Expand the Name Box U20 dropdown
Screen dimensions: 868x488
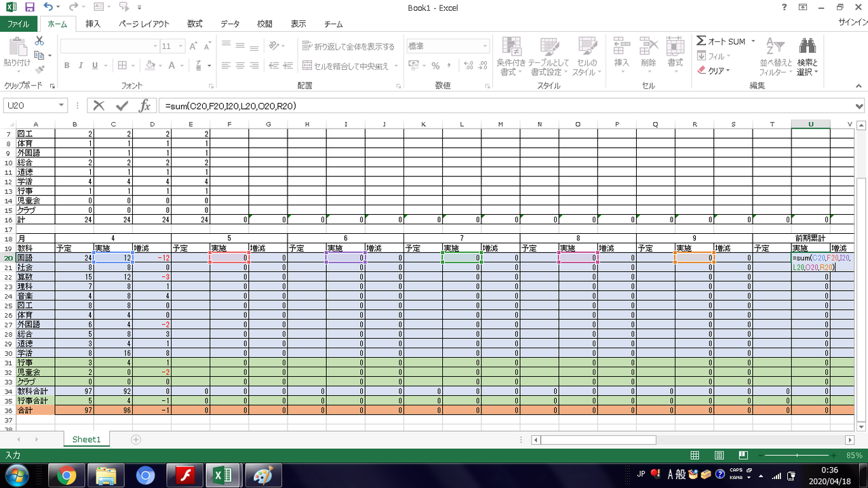coord(61,106)
